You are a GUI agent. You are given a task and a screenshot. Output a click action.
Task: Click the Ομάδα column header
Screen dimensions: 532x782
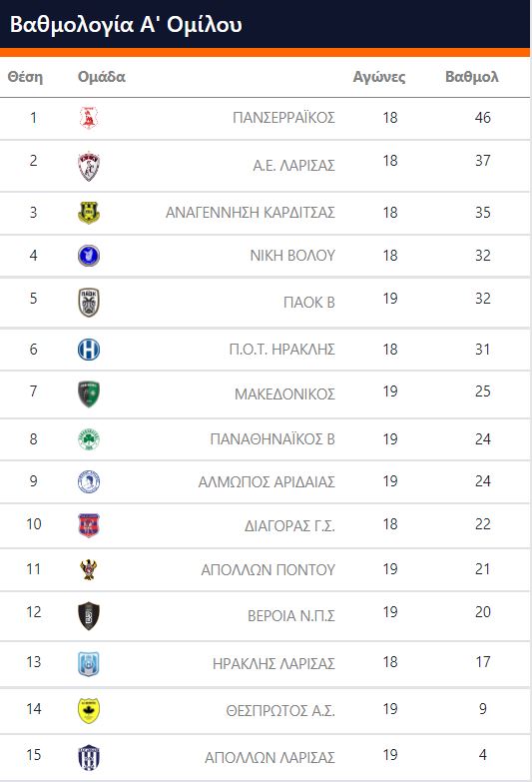pos(102,77)
